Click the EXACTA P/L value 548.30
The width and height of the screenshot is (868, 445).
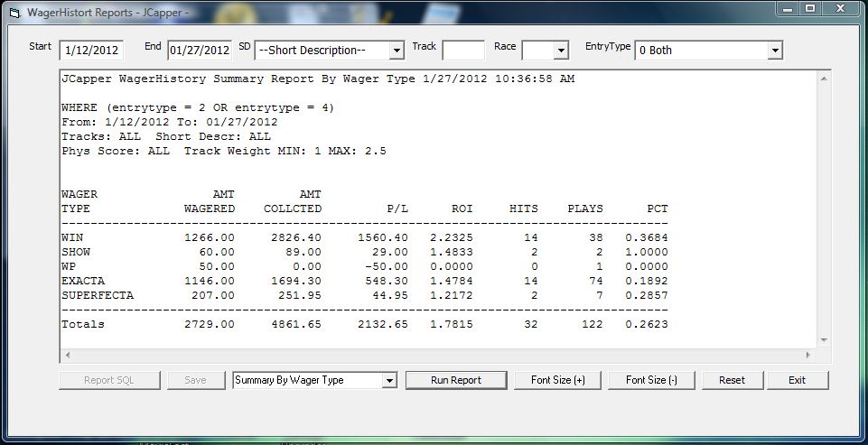tap(387, 281)
